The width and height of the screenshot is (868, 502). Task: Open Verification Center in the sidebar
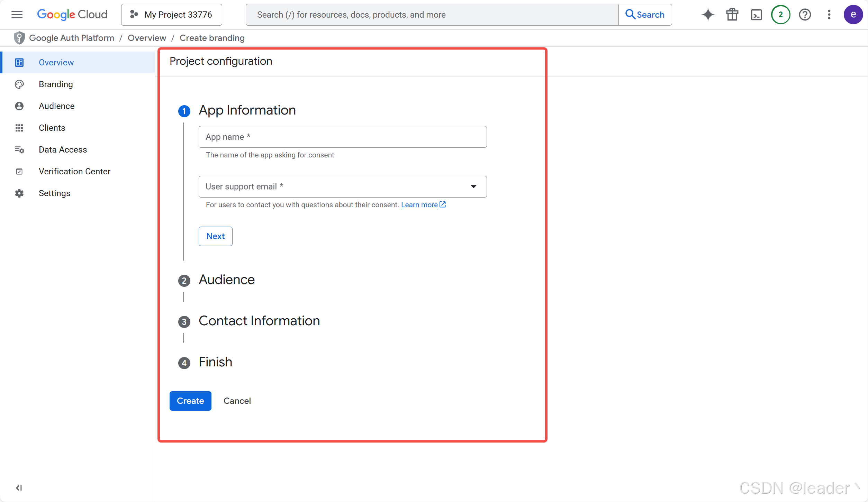74,171
